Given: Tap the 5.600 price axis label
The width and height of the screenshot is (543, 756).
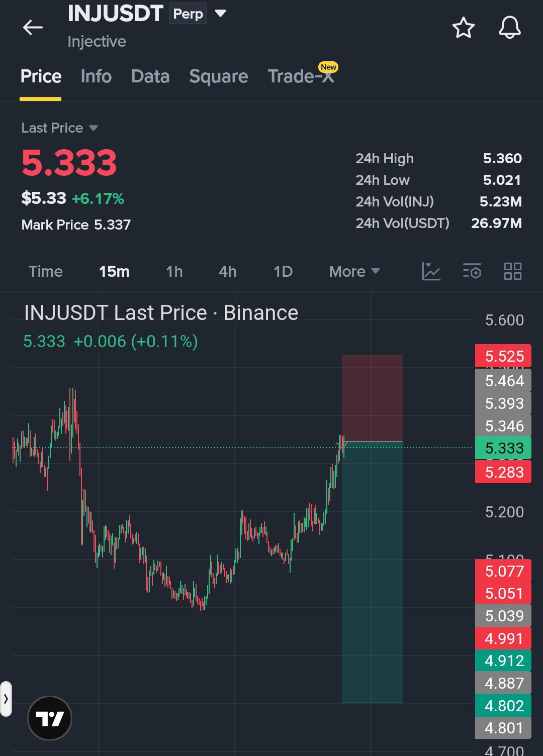Looking at the screenshot, I should pos(504,320).
